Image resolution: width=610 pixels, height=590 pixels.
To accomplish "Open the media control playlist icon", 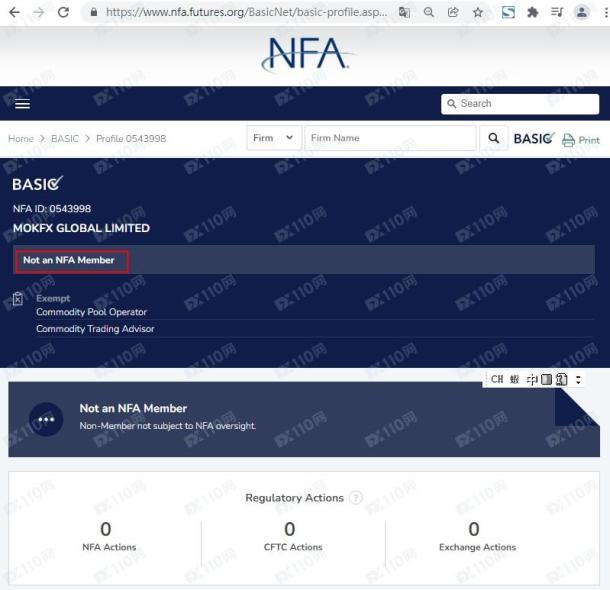I will coord(557,12).
